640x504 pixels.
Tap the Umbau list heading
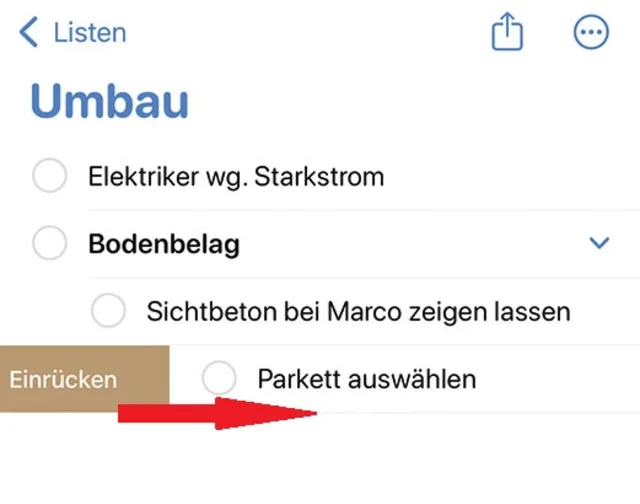[110, 101]
